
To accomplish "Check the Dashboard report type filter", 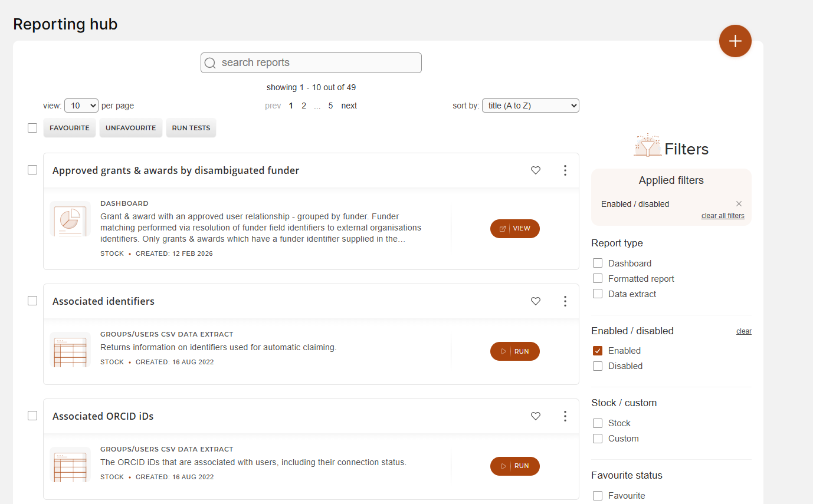I will [598, 263].
